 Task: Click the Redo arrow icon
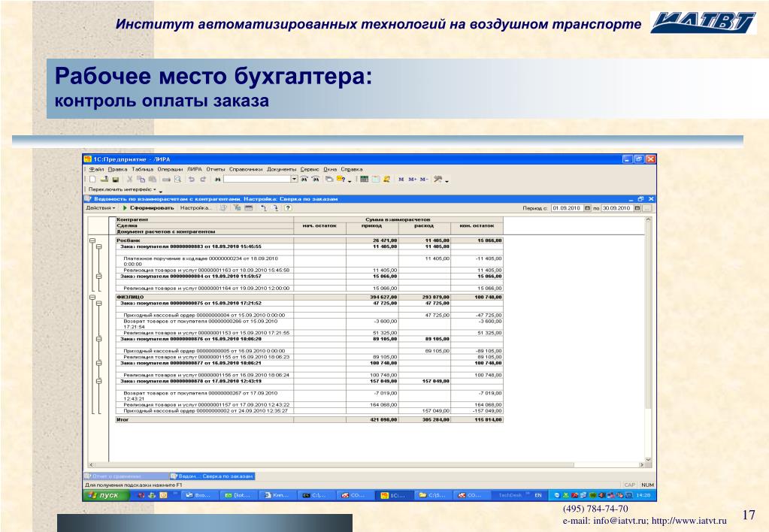[203, 180]
